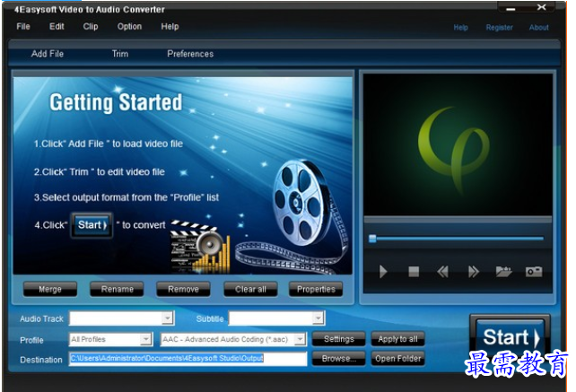Click the rewind previous-frame icon
Image resolution: width=576 pixels, height=392 pixels.
pos(442,272)
